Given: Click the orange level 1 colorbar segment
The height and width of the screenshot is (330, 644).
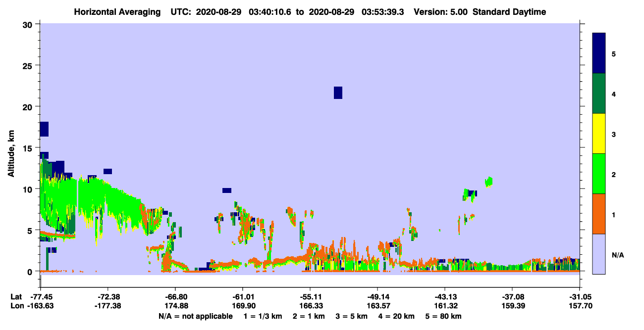Looking at the screenshot, I should coord(599,214).
